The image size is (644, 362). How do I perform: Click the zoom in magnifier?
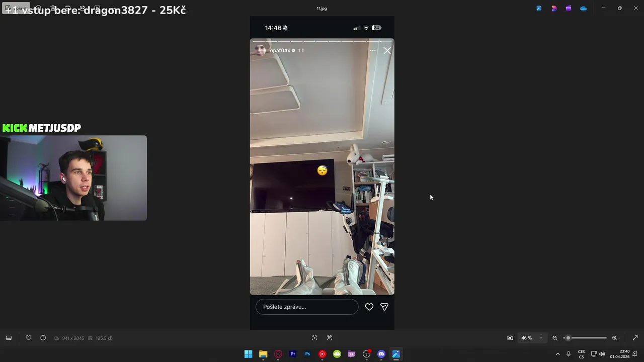[614, 338]
